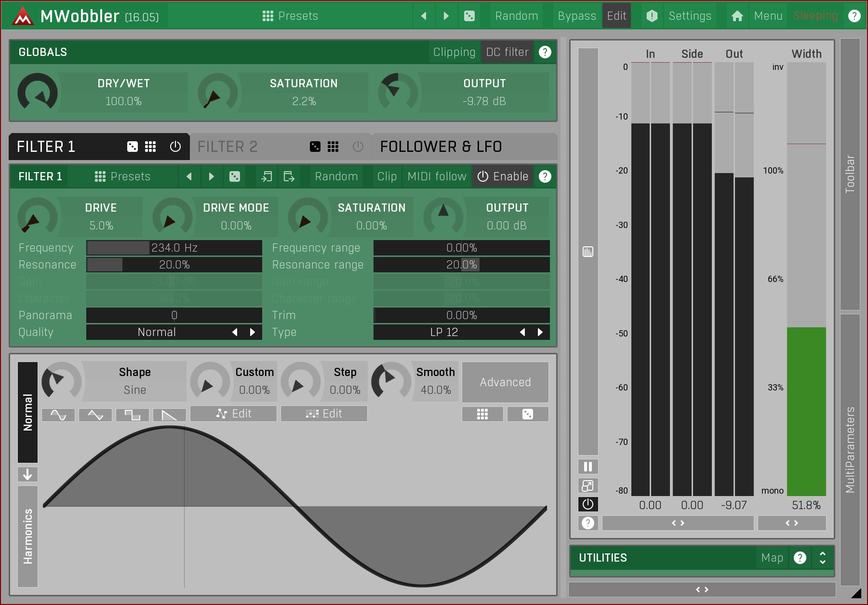
Task: Click the top Random button
Action: [516, 16]
